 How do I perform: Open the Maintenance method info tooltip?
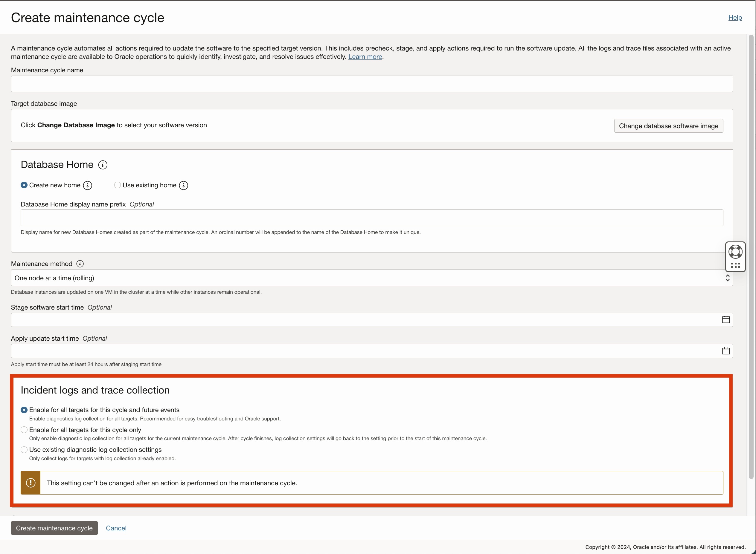coord(80,264)
